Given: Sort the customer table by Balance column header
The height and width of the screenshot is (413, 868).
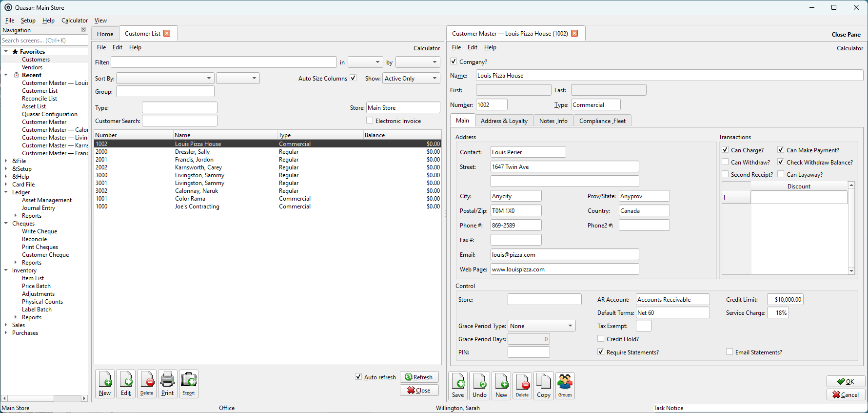Looking at the screenshot, I should click(402, 135).
